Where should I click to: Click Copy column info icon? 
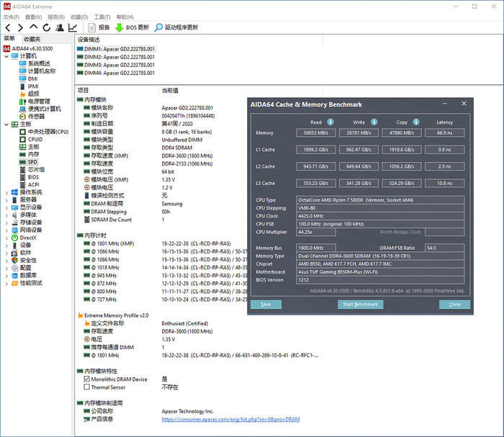[x=416, y=122]
